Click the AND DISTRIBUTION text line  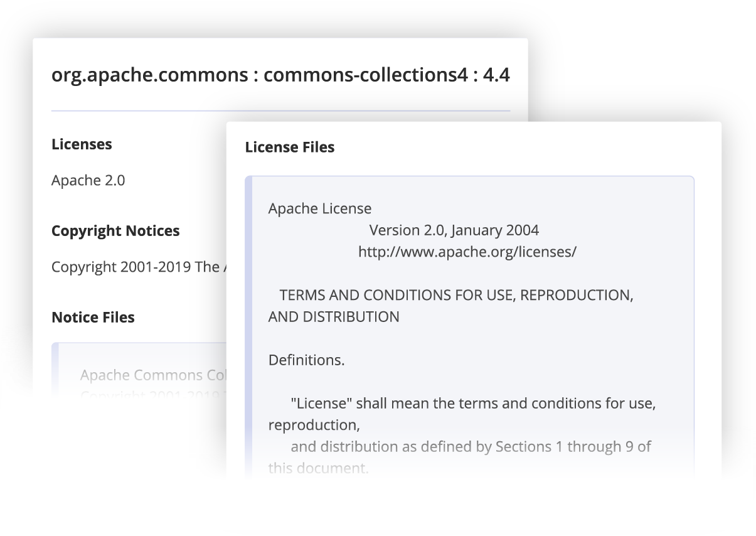pos(334,317)
